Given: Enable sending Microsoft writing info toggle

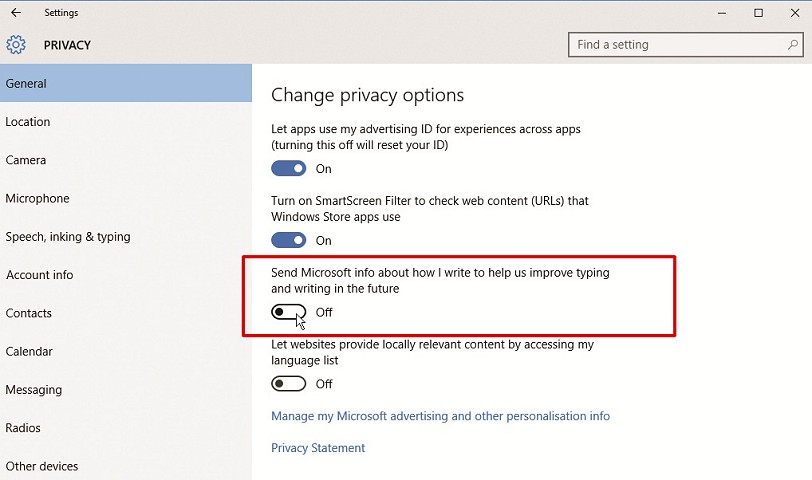Looking at the screenshot, I should (x=288, y=312).
